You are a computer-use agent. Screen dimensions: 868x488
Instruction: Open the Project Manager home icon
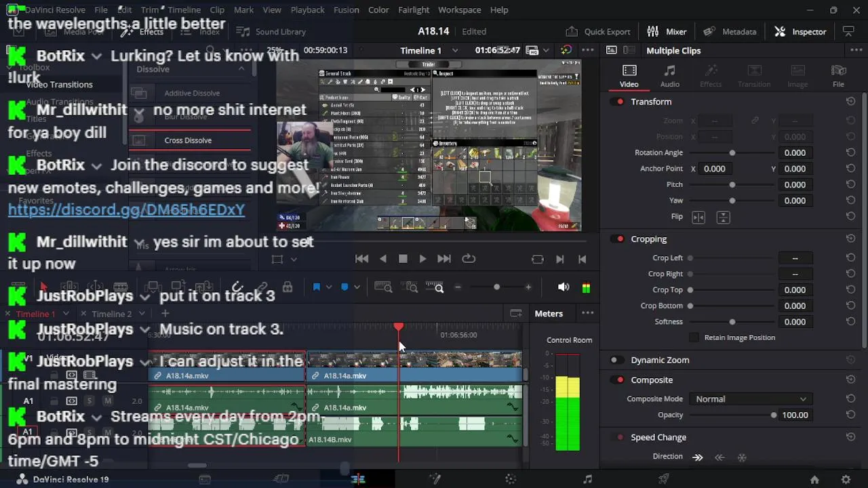point(814,479)
